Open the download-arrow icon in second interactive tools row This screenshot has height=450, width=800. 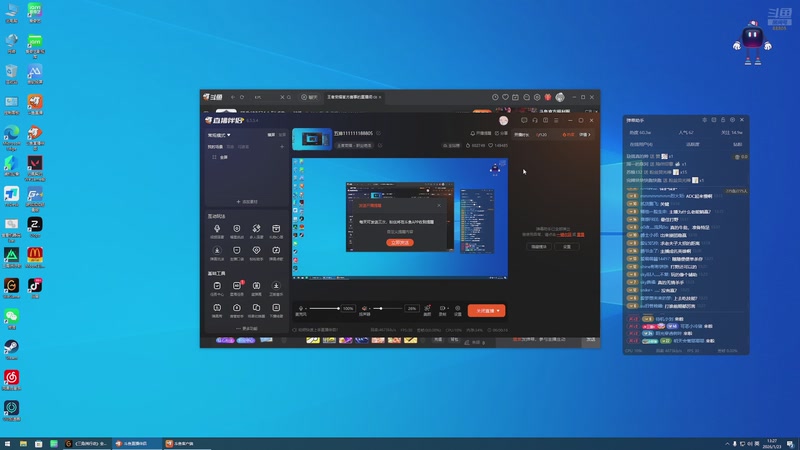coord(217,251)
